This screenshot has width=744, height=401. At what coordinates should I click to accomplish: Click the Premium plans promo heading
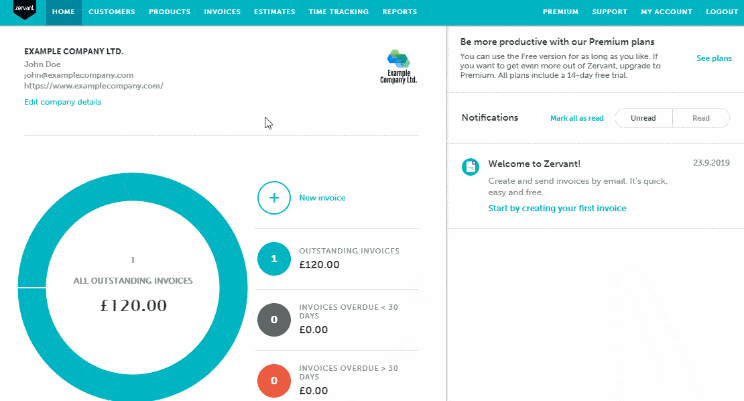tap(557, 42)
